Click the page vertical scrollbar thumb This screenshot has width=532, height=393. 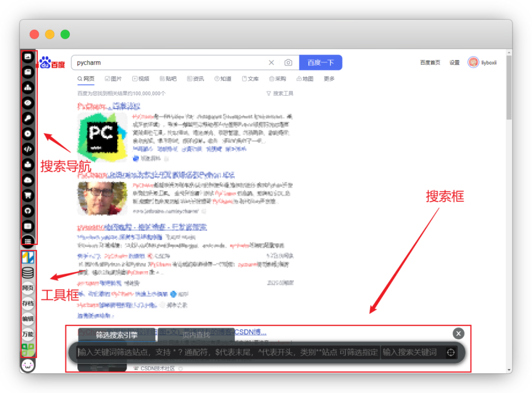tap(509, 88)
